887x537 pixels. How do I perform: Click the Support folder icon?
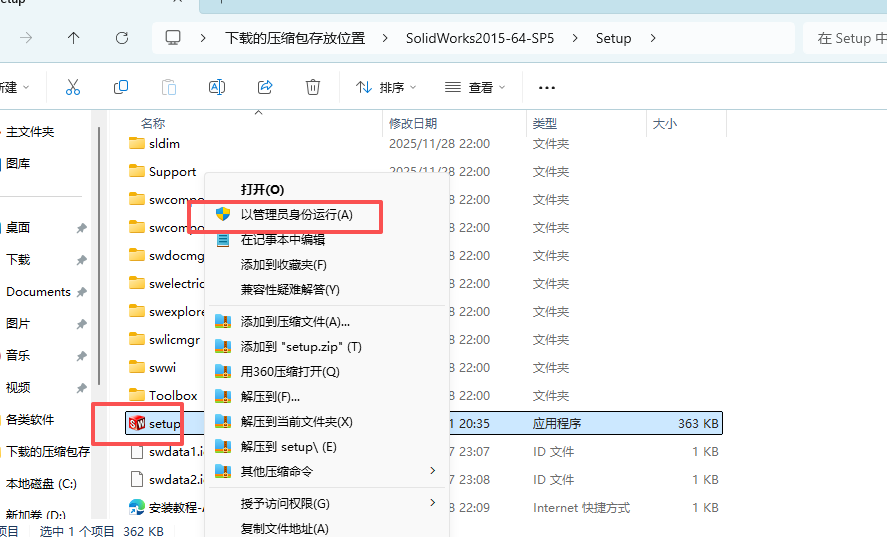[x=137, y=171]
